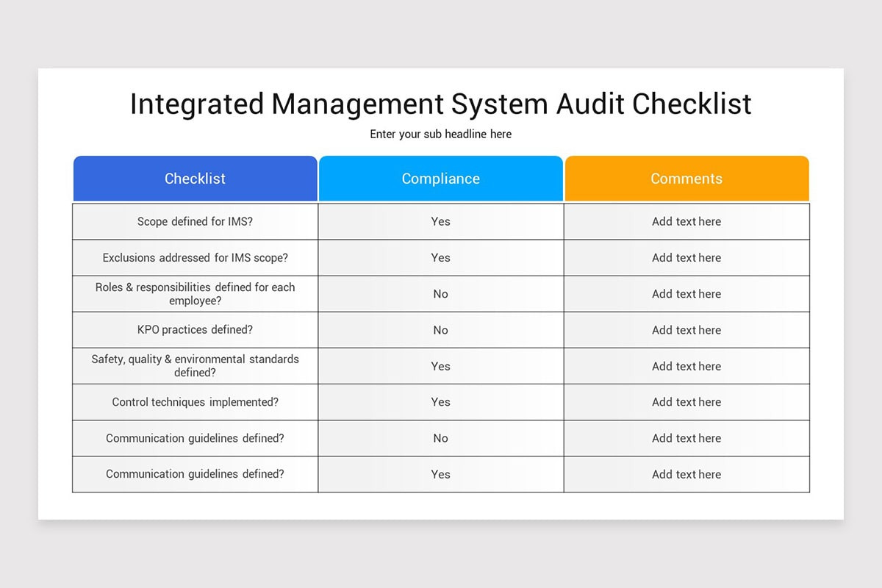Click the last 'Communication guidelines defined?' cell

point(195,474)
